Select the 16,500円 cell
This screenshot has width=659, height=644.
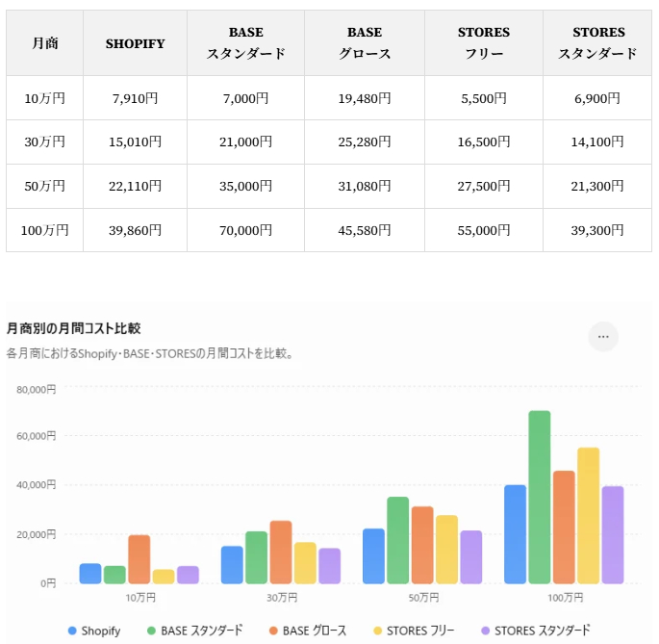pyautogui.click(x=483, y=142)
